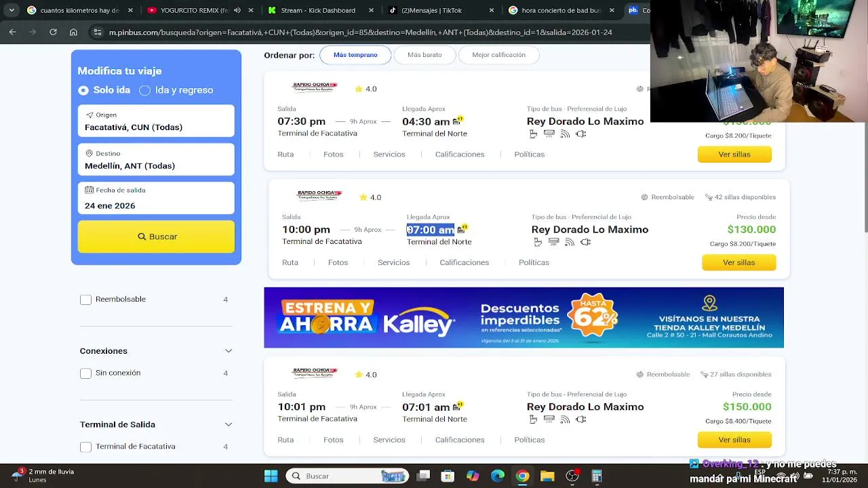Open the Calculator app from the taskbar
The image size is (868, 488).
pos(597,476)
